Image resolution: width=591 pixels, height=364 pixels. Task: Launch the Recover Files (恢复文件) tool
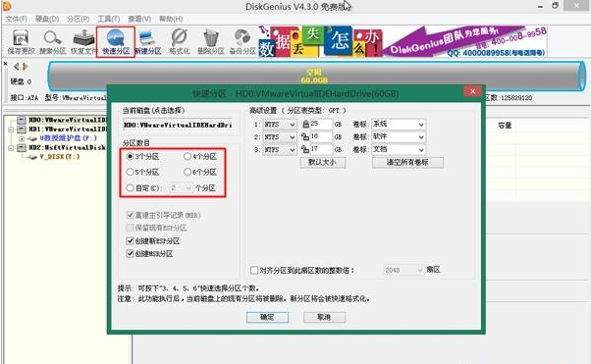click(x=83, y=42)
